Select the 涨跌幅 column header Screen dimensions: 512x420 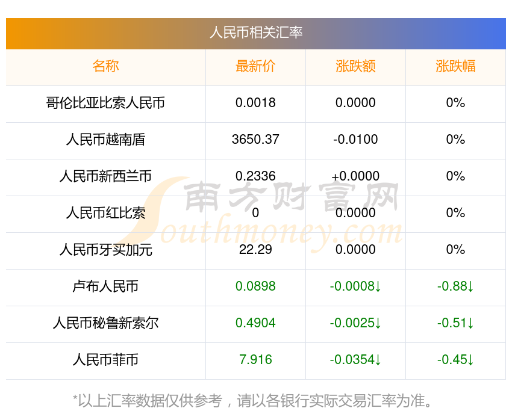(x=455, y=66)
